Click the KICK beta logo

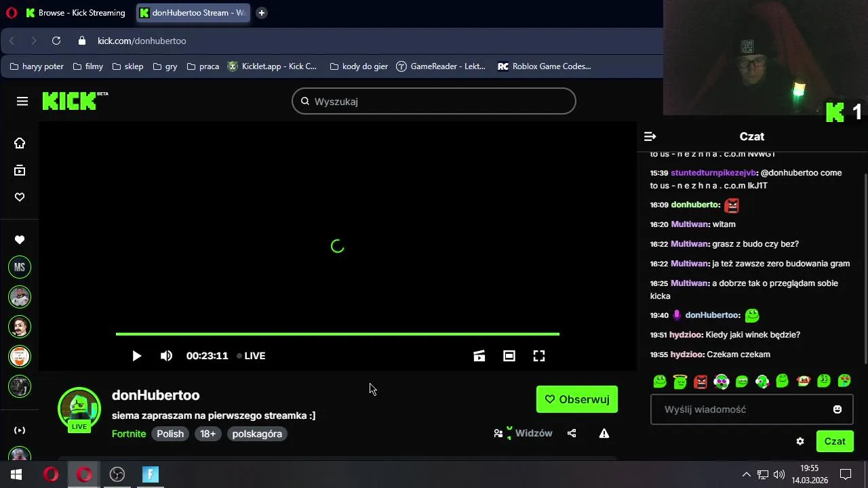[75, 101]
